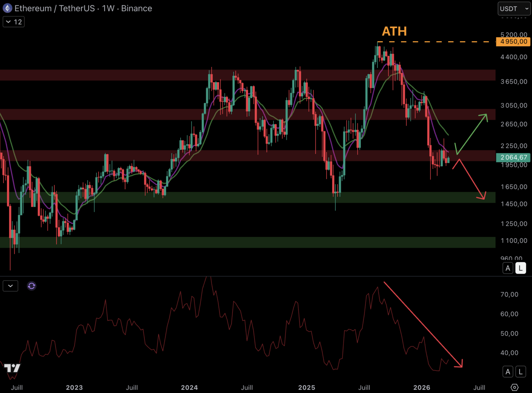Expand the chevron next to the number 12
532x393 pixels.
8,22
